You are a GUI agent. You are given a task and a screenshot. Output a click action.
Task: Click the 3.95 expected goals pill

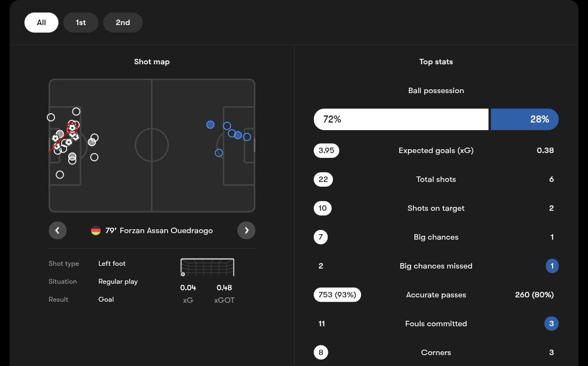click(x=326, y=150)
